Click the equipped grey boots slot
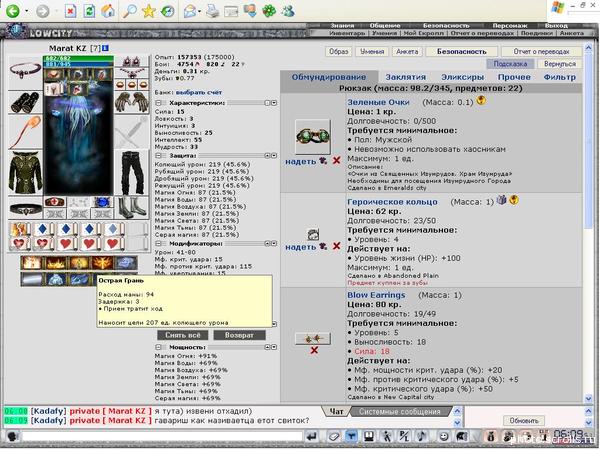Viewport: 600px width, 450px height. coord(132,208)
